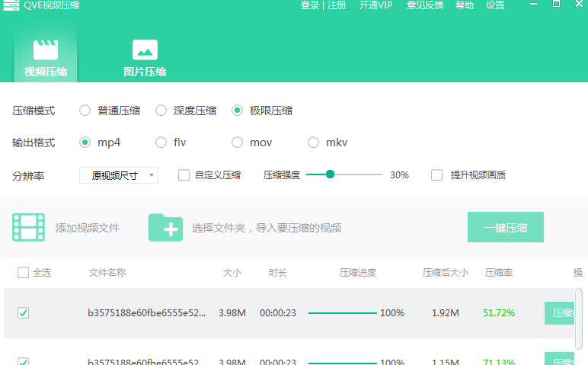The image size is (588, 365).
Task: Open the 意见反馈 menu item
Action: (425, 5)
